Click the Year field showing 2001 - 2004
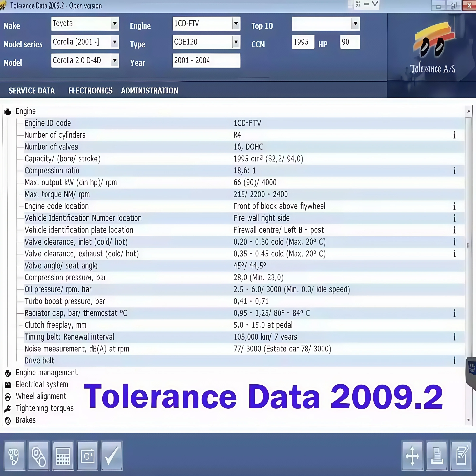This screenshot has height=476, width=476. tap(206, 61)
